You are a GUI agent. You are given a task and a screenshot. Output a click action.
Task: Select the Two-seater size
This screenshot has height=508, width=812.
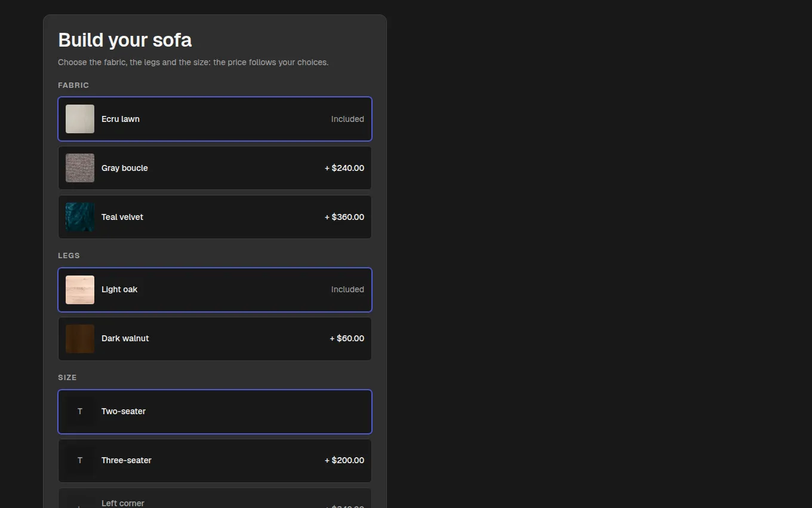(x=215, y=412)
